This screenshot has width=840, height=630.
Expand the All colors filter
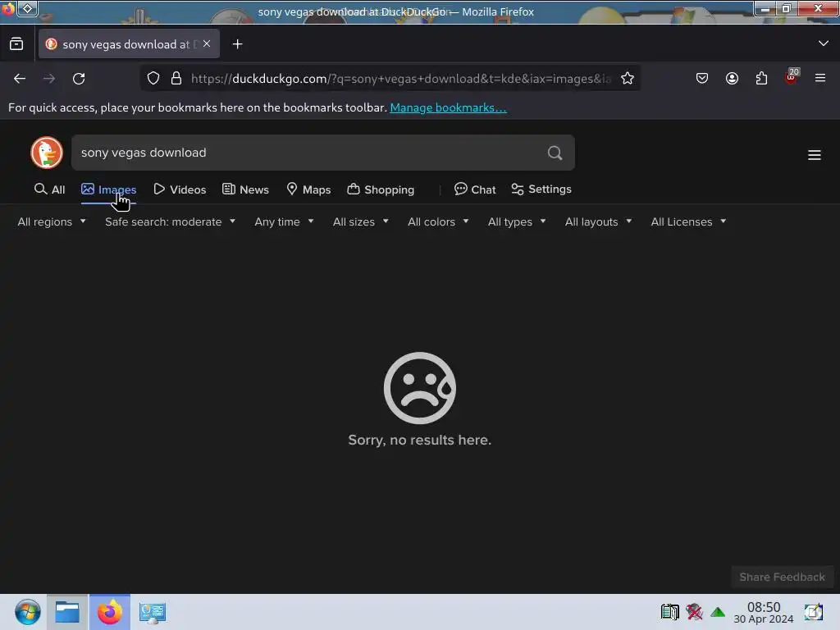[x=438, y=221]
